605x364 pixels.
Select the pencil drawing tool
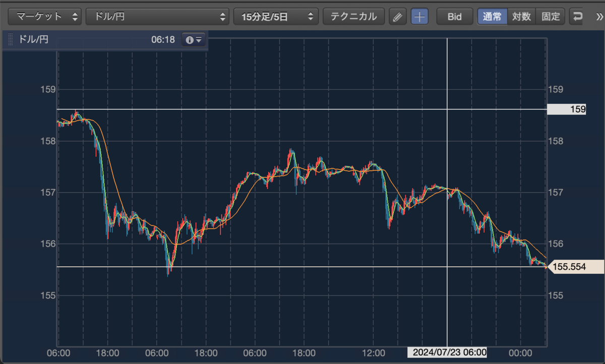(x=398, y=17)
